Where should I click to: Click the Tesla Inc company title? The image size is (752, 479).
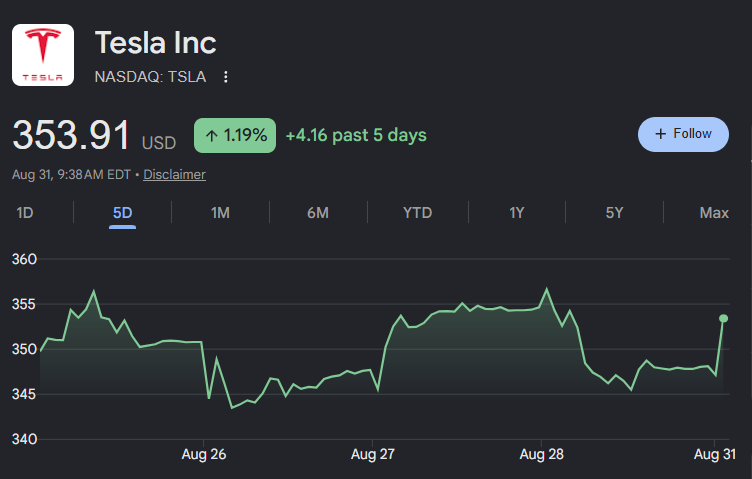[x=155, y=43]
